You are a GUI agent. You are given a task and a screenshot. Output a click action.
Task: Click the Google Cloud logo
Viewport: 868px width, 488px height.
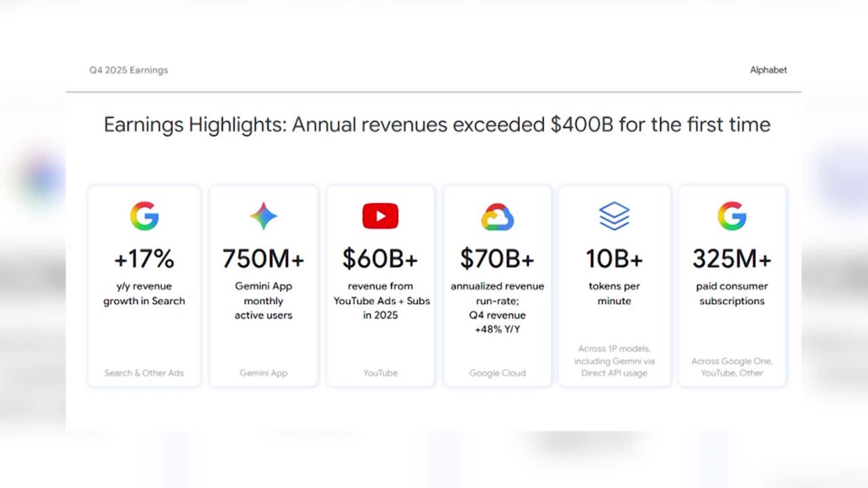coord(497,217)
